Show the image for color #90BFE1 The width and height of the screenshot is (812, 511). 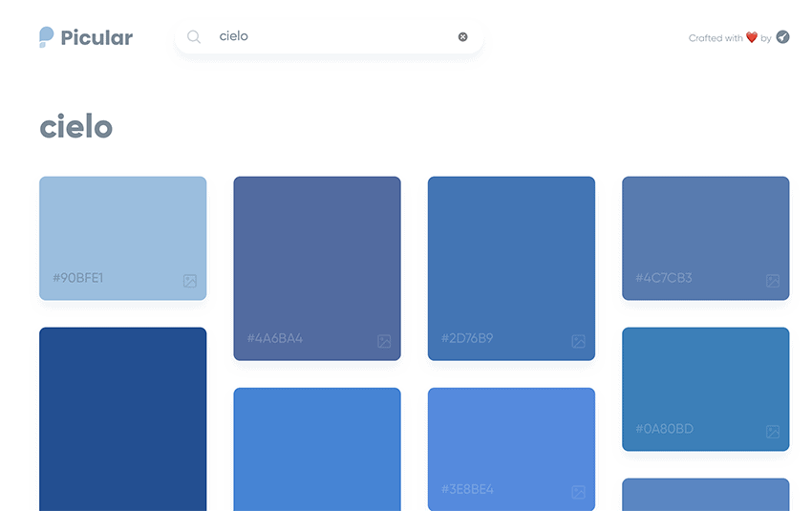click(x=190, y=281)
